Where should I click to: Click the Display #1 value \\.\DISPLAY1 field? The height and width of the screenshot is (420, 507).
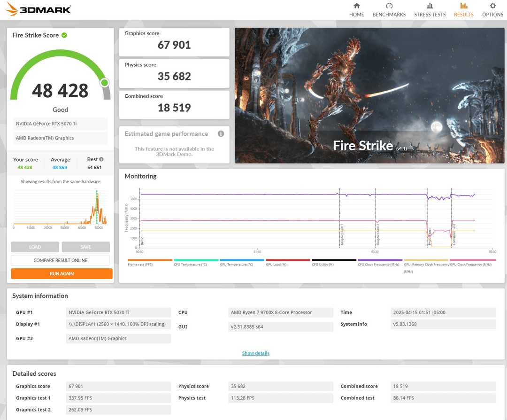click(x=118, y=324)
